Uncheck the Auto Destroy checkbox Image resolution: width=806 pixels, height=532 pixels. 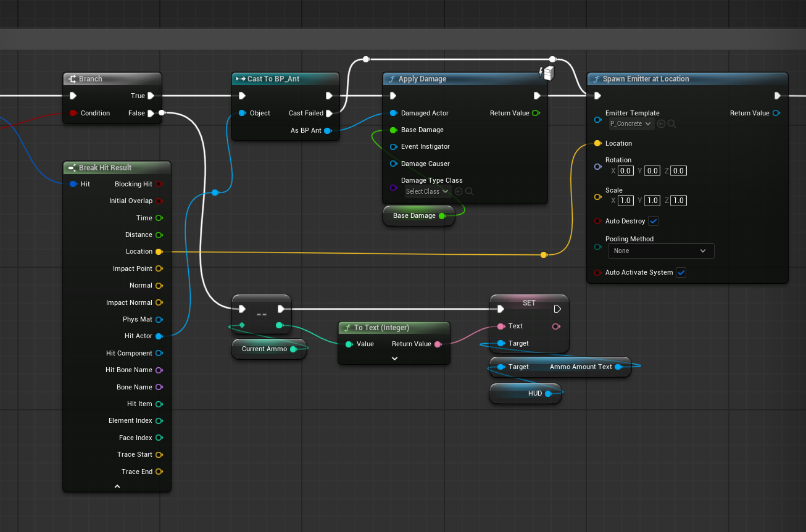(654, 221)
